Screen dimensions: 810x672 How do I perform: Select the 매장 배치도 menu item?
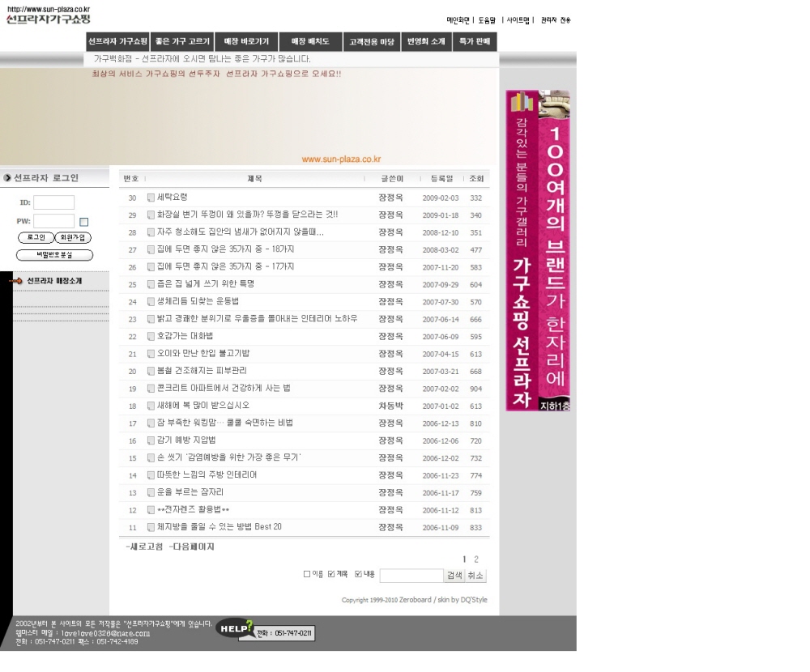311,41
